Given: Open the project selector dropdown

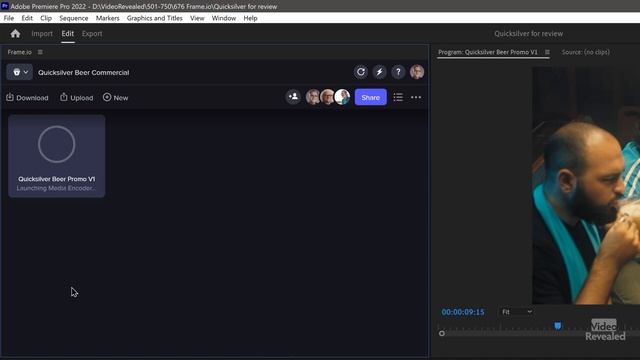Looking at the screenshot, I should [x=20, y=72].
